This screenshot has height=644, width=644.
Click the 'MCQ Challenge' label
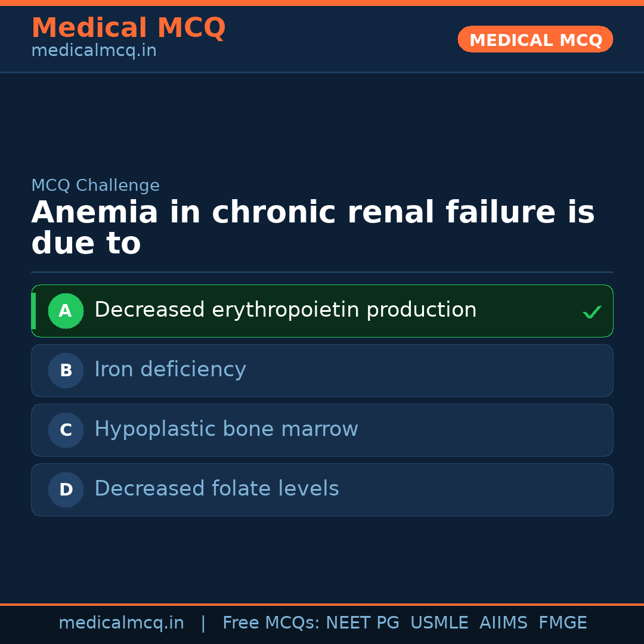click(x=95, y=185)
